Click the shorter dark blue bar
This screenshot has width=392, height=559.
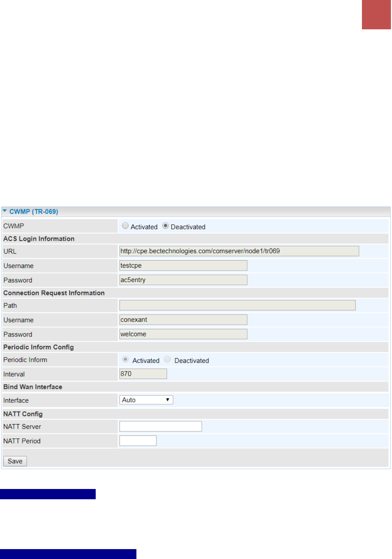pyautogui.click(x=48, y=494)
